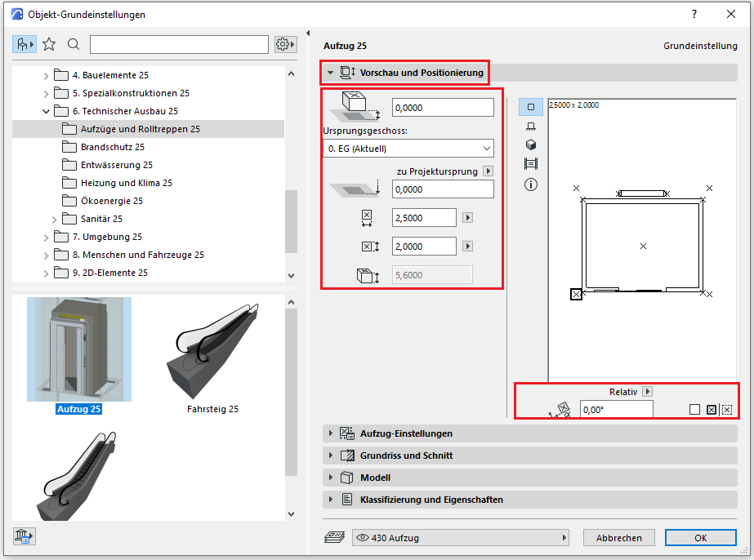Viewport: 754px width, 560px height.
Task: Click the Abbrechen button
Action: [x=618, y=538]
